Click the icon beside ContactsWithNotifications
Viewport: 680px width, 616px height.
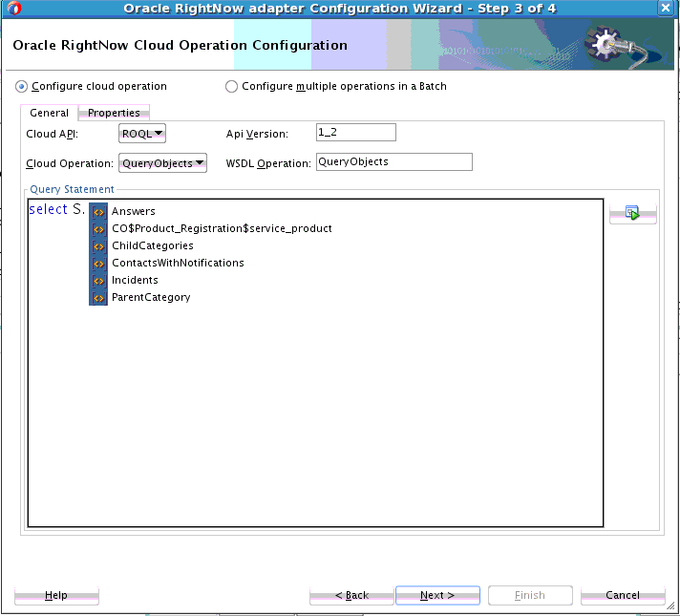click(98, 264)
